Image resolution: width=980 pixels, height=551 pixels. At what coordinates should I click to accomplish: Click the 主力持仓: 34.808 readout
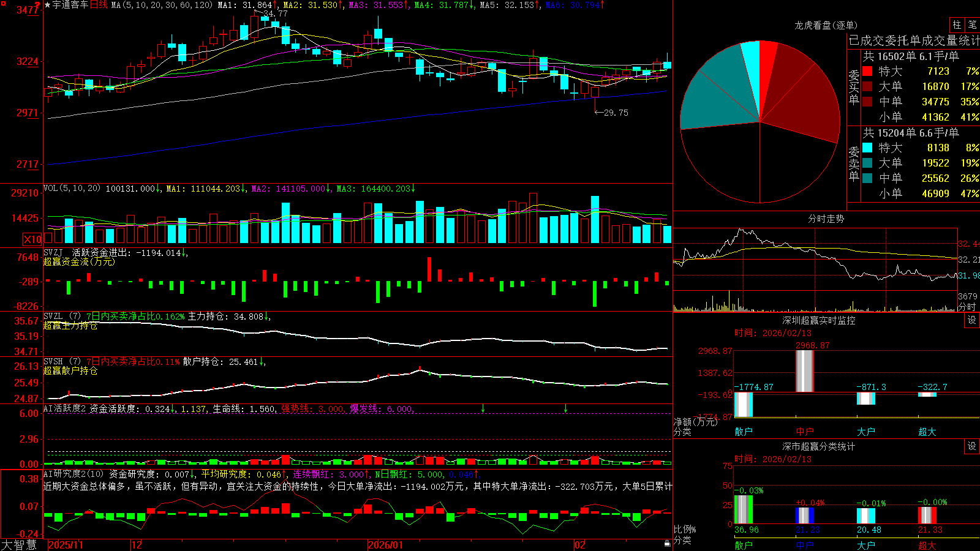pyautogui.click(x=225, y=317)
